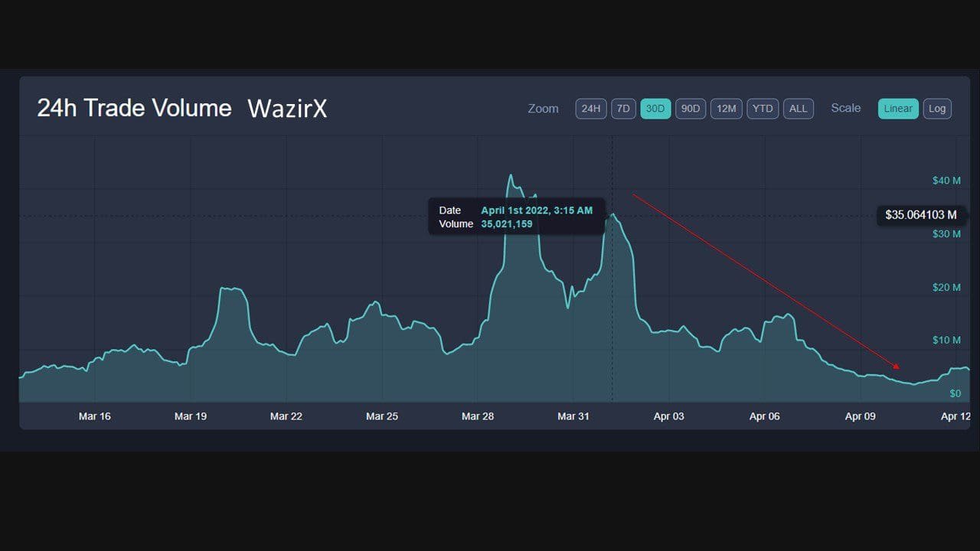
Task: Click the Zoom label
Action: [x=543, y=109]
